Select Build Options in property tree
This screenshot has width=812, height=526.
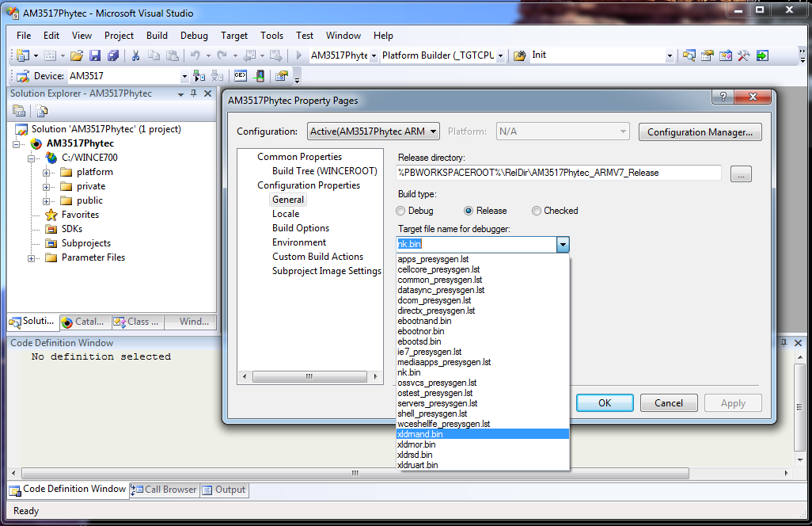tap(301, 228)
